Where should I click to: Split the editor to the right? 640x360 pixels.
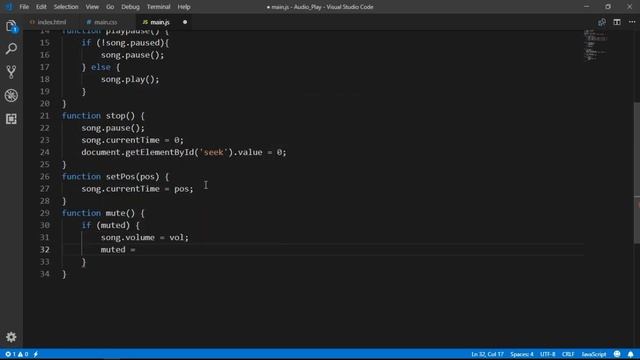point(617,22)
